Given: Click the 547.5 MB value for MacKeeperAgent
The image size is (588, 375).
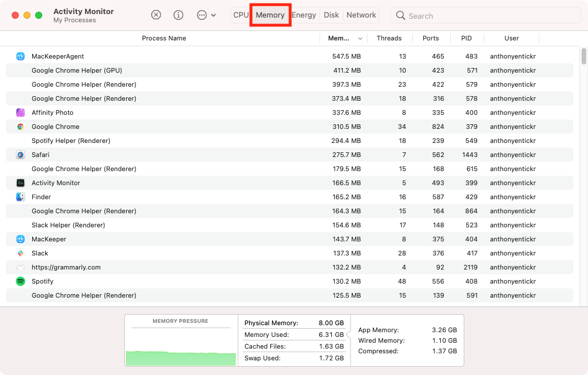Looking at the screenshot, I should pyautogui.click(x=346, y=56).
